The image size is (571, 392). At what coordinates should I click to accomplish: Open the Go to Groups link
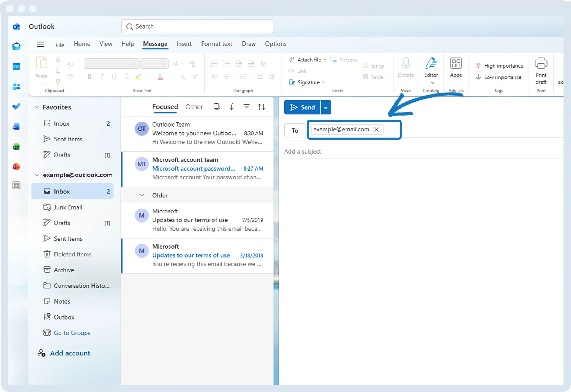click(72, 333)
